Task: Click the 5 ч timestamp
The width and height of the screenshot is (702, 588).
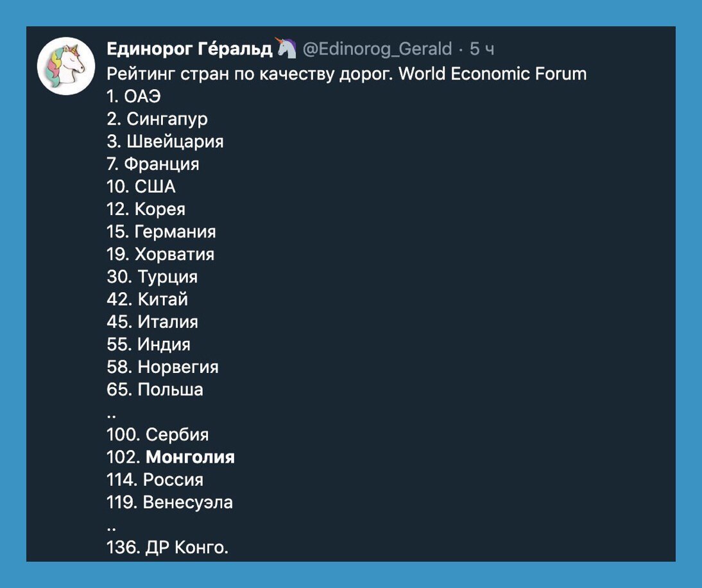Action: pyautogui.click(x=482, y=49)
